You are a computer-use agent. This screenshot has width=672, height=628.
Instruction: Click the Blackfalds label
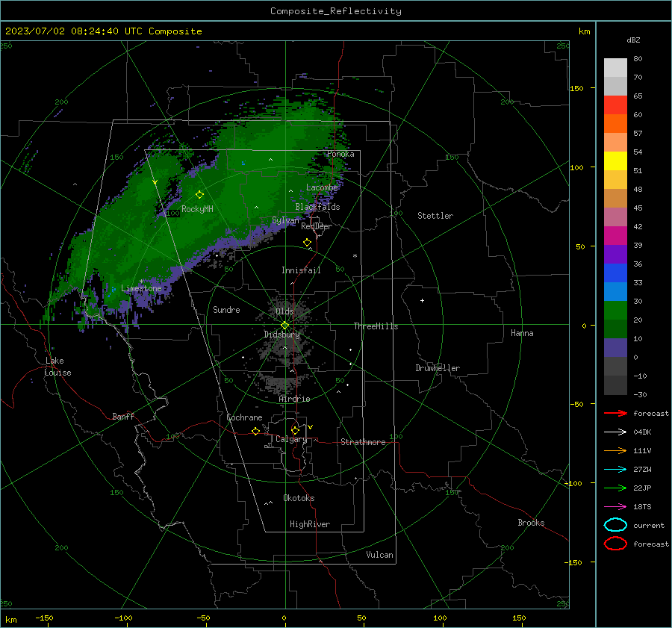point(317,207)
